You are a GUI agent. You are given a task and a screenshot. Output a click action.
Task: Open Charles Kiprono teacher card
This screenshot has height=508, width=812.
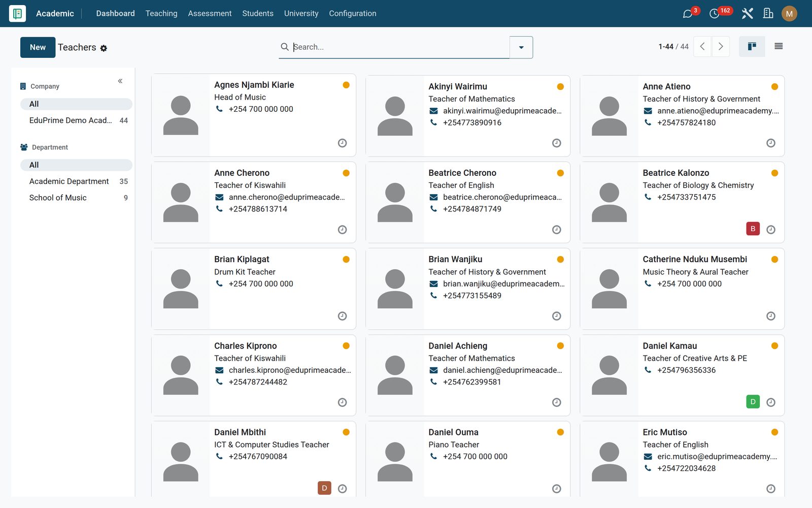click(x=254, y=375)
